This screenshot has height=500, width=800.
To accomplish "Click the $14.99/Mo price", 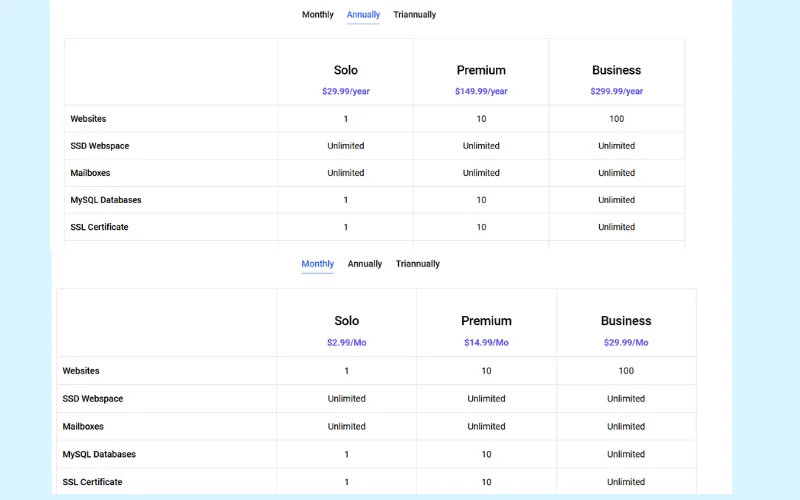I will click(x=486, y=342).
